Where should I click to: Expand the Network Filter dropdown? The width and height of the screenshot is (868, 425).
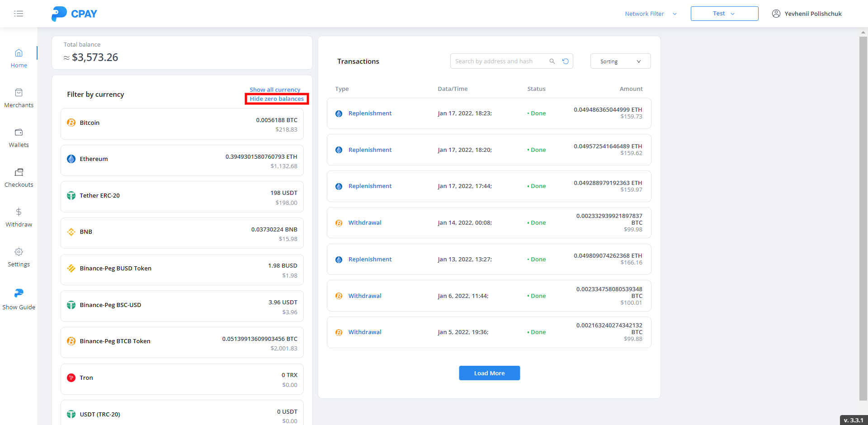point(651,14)
